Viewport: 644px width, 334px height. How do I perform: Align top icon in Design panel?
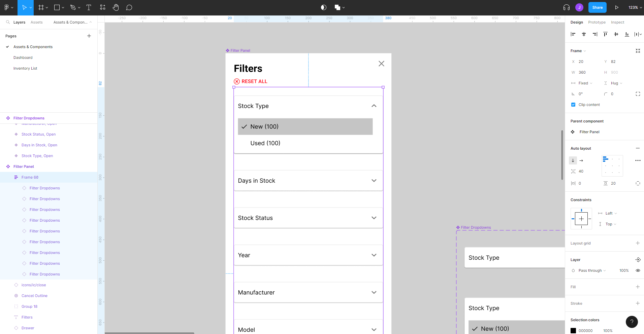click(x=605, y=34)
